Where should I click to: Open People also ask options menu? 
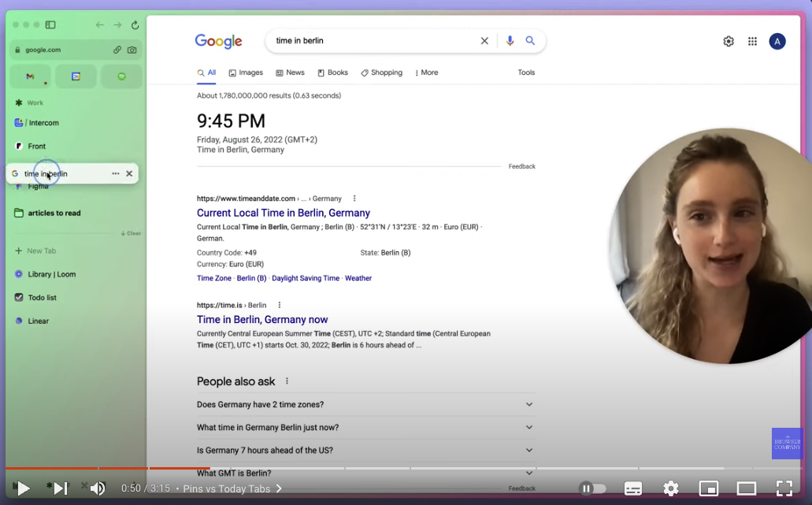tap(287, 381)
